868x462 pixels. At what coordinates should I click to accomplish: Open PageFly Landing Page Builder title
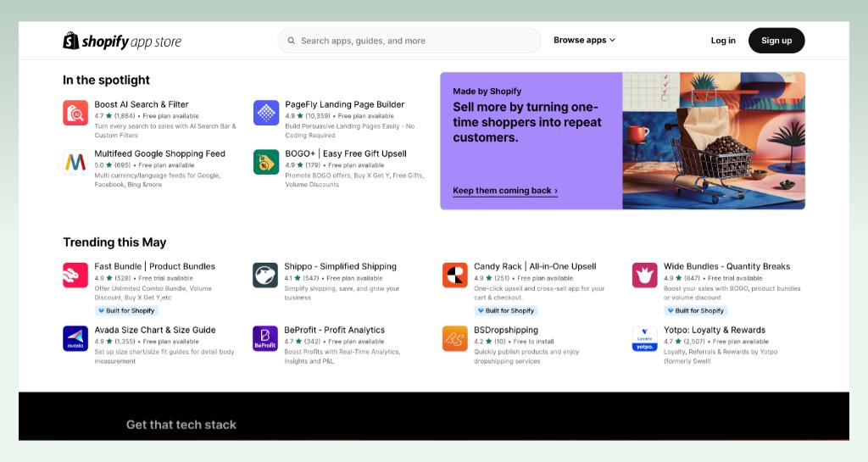345,104
